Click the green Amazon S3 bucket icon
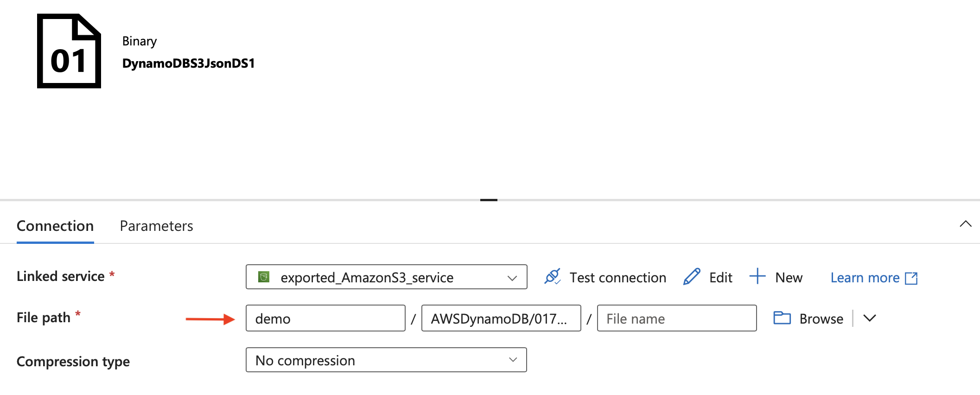Viewport: 980px width, 395px height. coord(264,277)
